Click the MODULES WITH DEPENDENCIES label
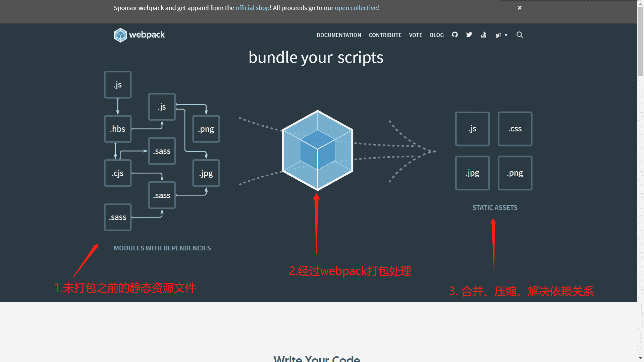This screenshot has width=644, height=362. pyautogui.click(x=162, y=248)
